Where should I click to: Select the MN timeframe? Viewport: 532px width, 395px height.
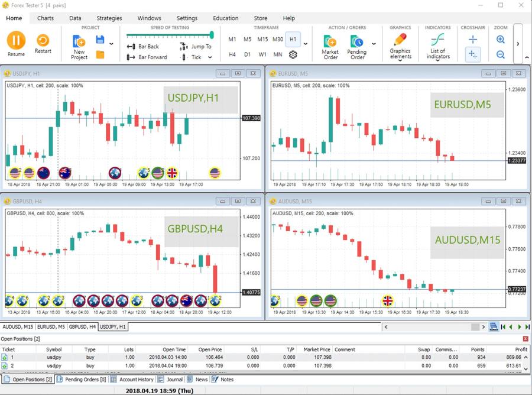coord(277,54)
